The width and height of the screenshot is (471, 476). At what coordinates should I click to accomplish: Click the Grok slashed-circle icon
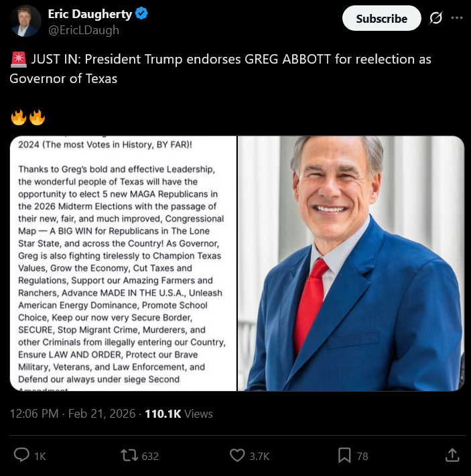click(x=435, y=18)
